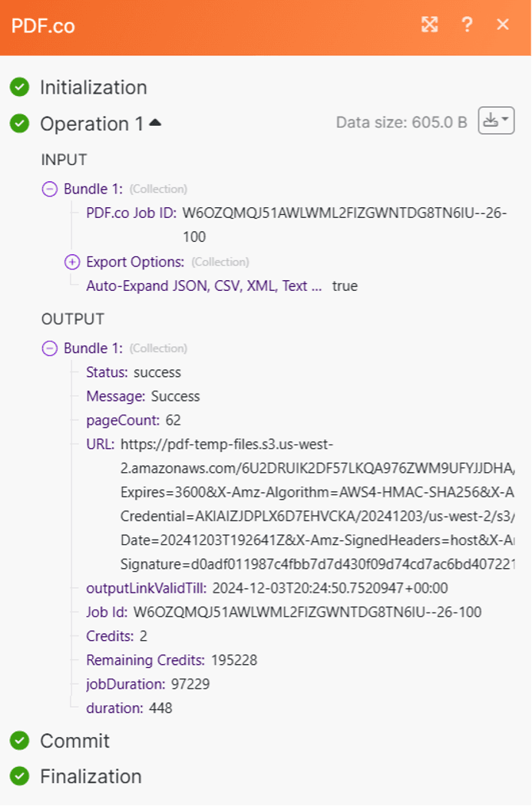Screen dimensions: 532x806
Task: Click the Initialization green check icon
Action: 20,88
